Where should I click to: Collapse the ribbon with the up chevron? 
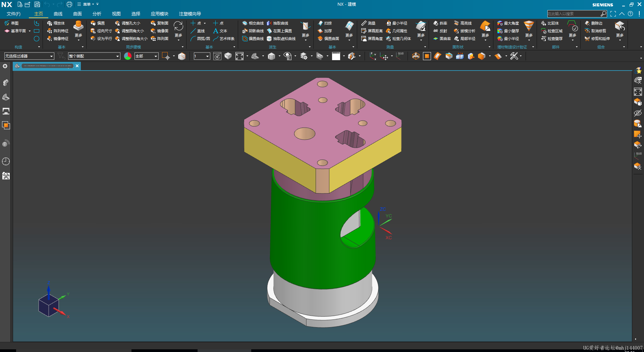click(622, 14)
